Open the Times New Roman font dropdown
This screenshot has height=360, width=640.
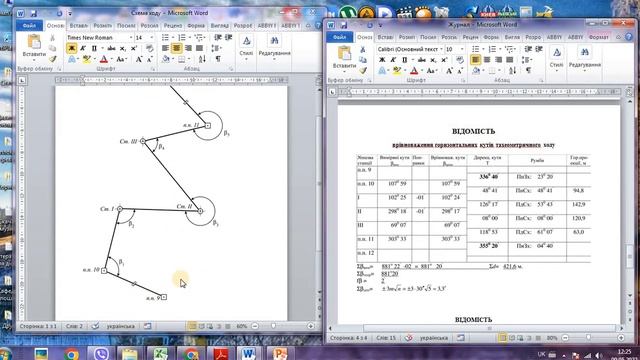131,38
